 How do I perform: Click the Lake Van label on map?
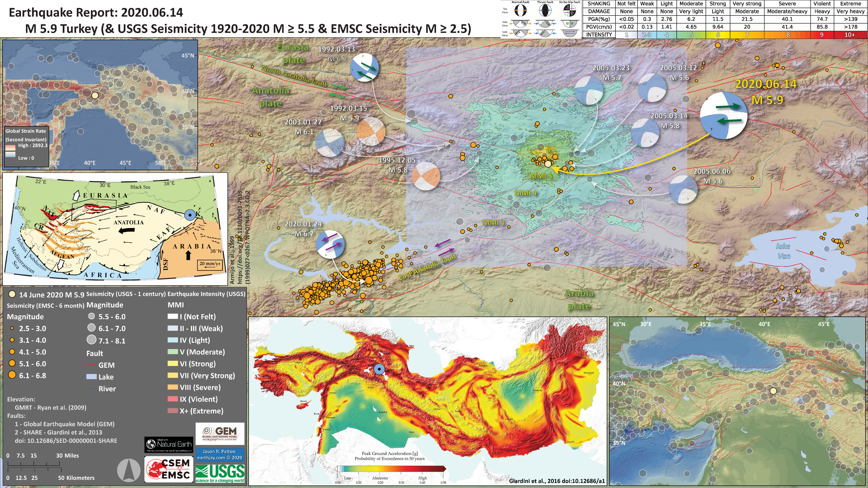click(x=783, y=251)
